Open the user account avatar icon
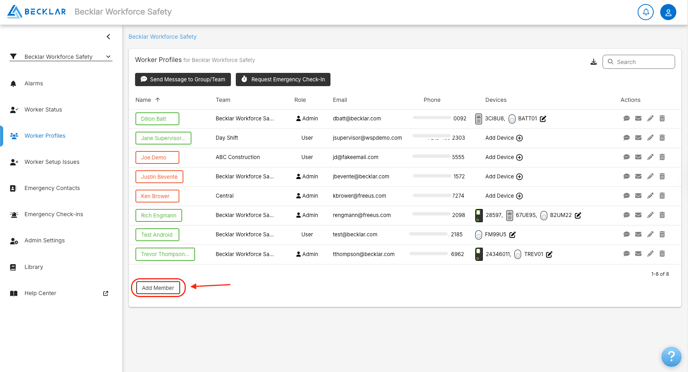This screenshot has width=688, height=372. [x=668, y=12]
